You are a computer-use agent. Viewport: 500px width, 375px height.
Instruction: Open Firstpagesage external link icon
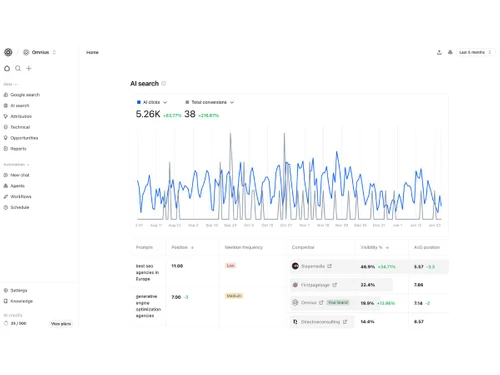tap(335, 285)
